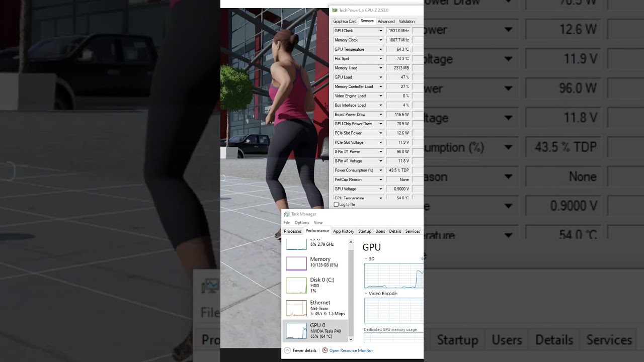Click the Board Power Draw 116.6 W value
644x362 pixels.
tap(398, 115)
